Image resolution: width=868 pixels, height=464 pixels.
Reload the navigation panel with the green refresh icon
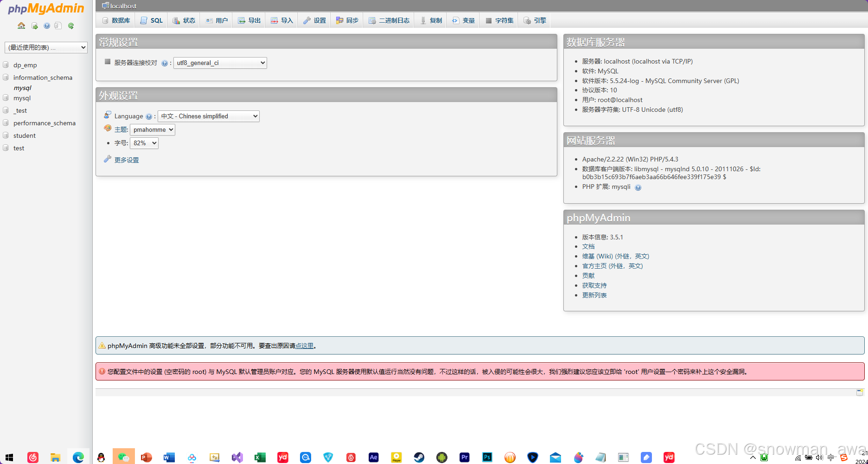70,26
